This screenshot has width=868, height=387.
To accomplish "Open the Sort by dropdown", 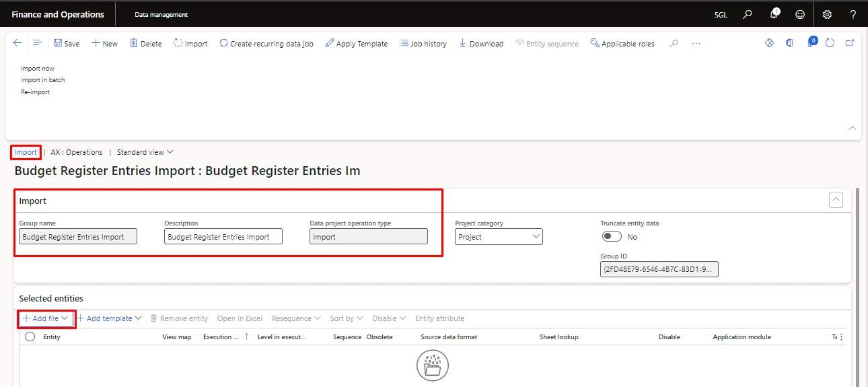I will [346, 318].
